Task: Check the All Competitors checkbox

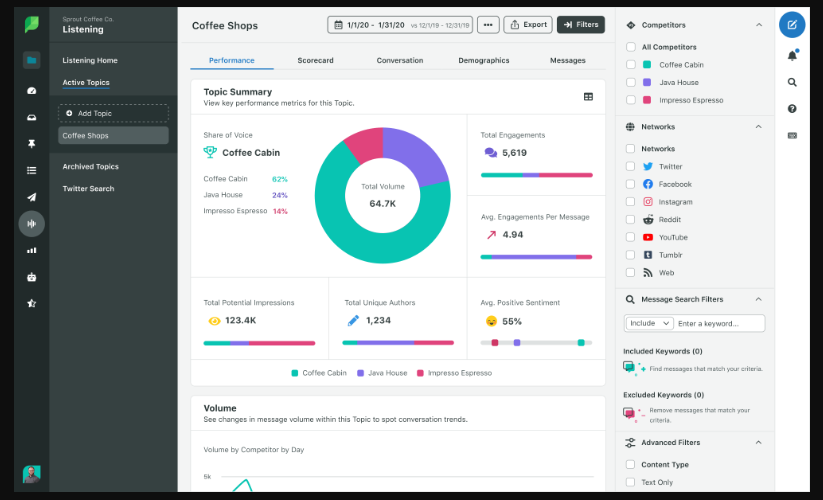Action: pos(631,47)
